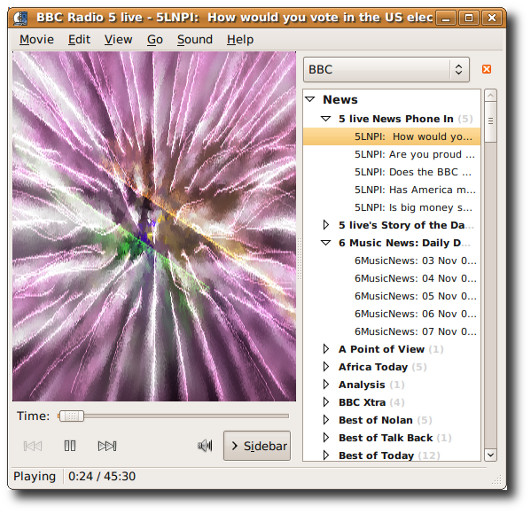Click scrollbar down arrow in podcast list
530x513 pixels.
coord(490,455)
